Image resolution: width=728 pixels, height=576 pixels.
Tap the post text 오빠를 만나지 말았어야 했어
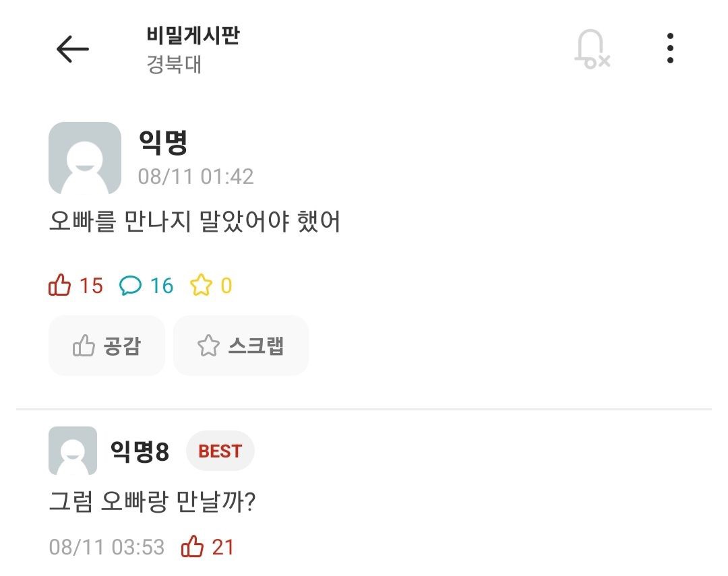(x=195, y=222)
